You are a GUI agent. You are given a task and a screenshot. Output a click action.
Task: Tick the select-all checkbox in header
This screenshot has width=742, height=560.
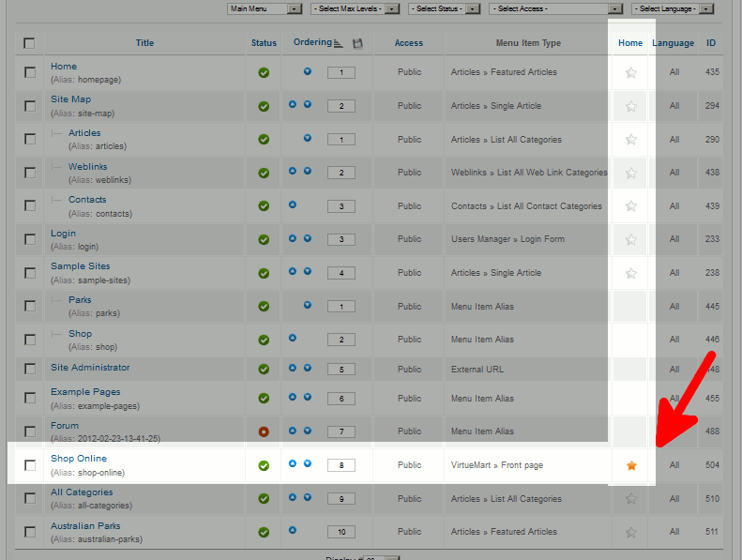coord(29,43)
